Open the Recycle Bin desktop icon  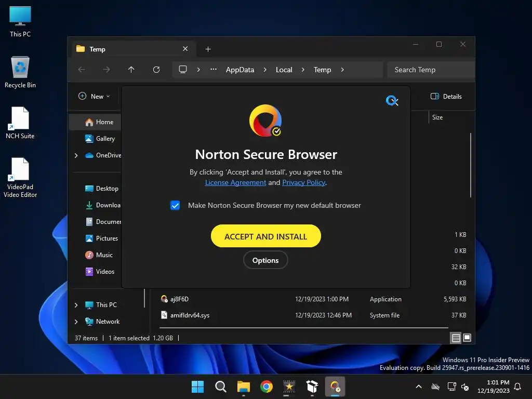pyautogui.click(x=20, y=72)
